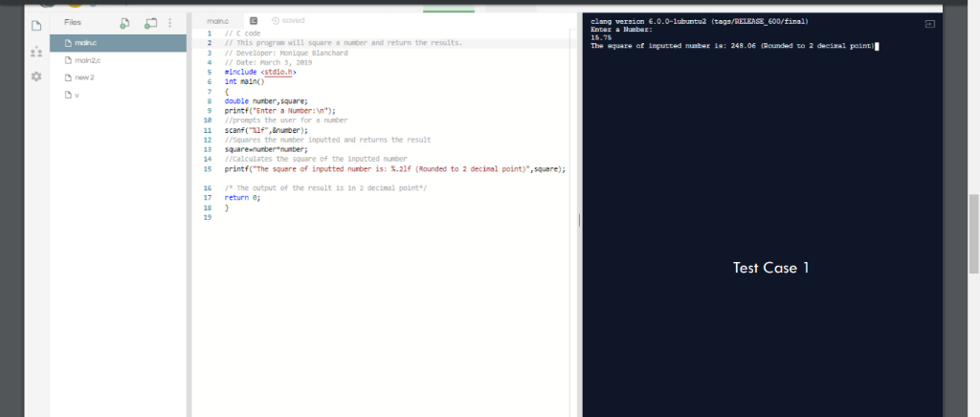The image size is (980, 417).
Task: Click the 'double number,square;' line
Action: (x=266, y=101)
